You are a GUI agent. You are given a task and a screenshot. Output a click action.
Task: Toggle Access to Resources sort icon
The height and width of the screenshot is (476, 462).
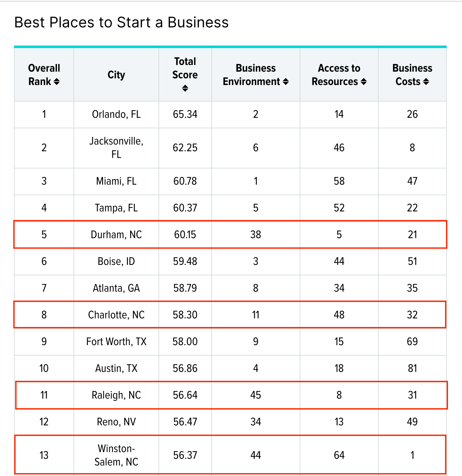tap(364, 82)
